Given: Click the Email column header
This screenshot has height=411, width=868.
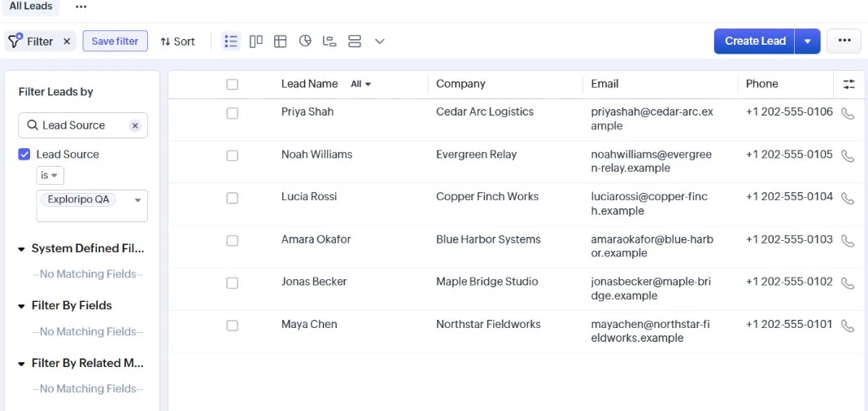Looking at the screenshot, I should tap(604, 84).
